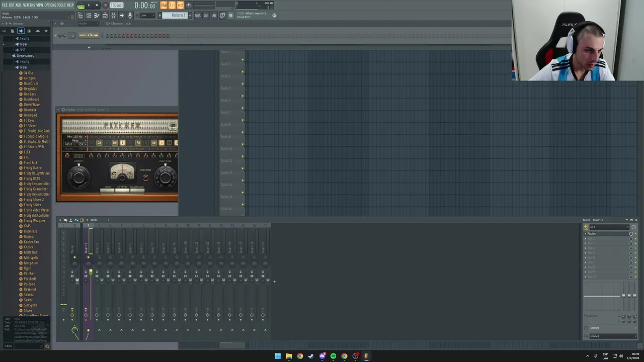This screenshot has height=362, width=644.
Task: Click the Speed knob in Pitcher
Action: point(79,176)
